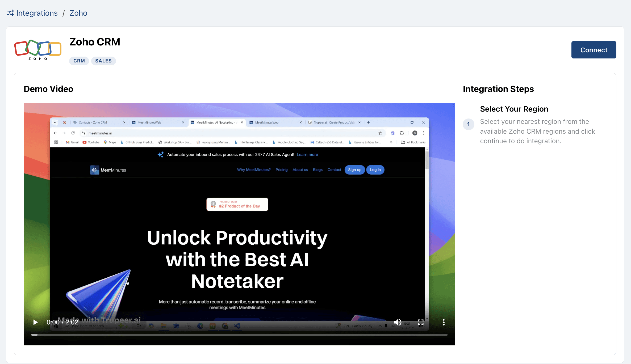Click the Zoho logo image
Image resolution: width=631 pixels, height=364 pixels.
point(38,50)
